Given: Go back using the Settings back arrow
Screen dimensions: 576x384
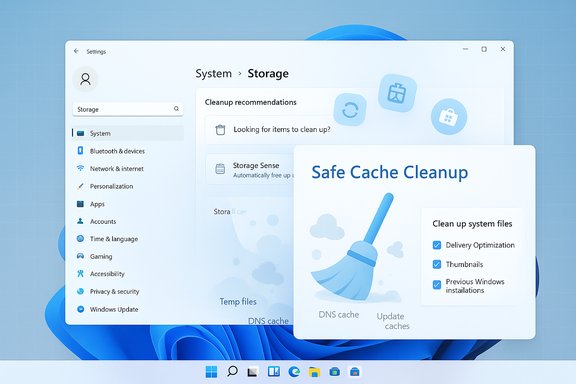Looking at the screenshot, I should tap(76, 51).
